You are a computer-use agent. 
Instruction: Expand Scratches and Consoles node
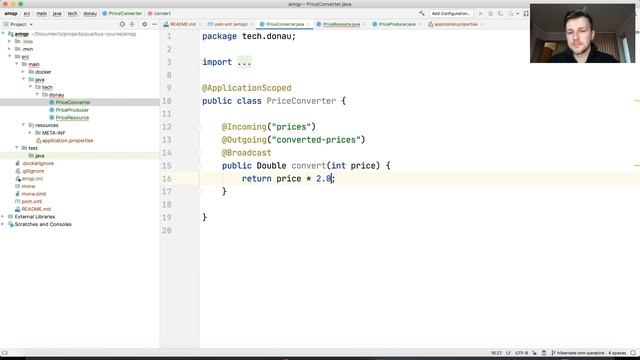tap(3, 224)
